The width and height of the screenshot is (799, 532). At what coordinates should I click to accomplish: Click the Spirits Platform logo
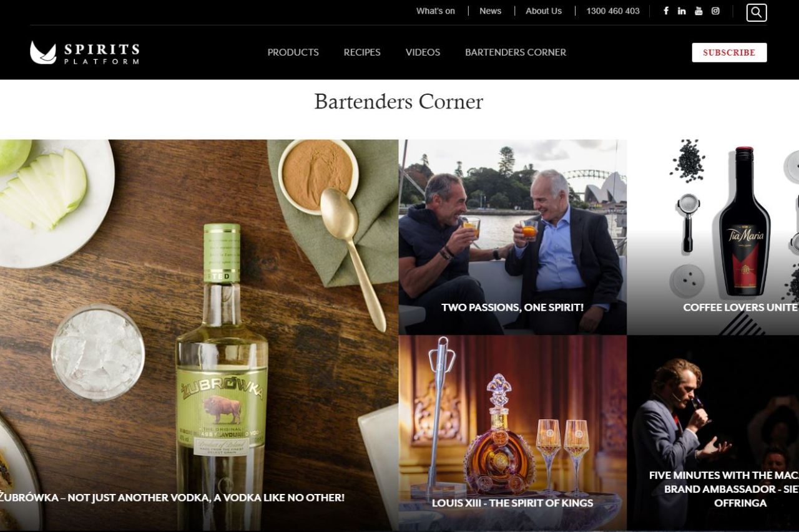coord(84,52)
